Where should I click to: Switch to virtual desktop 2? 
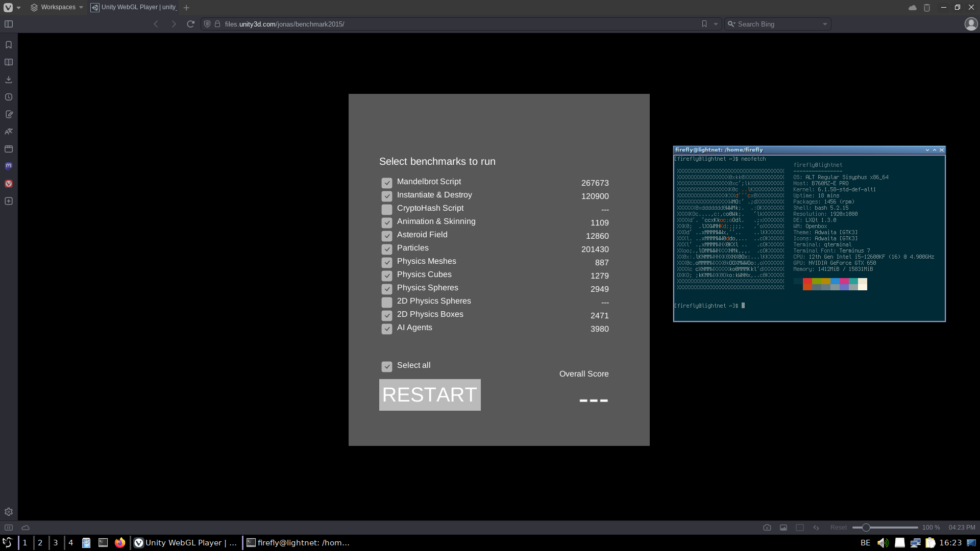point(40,543)
